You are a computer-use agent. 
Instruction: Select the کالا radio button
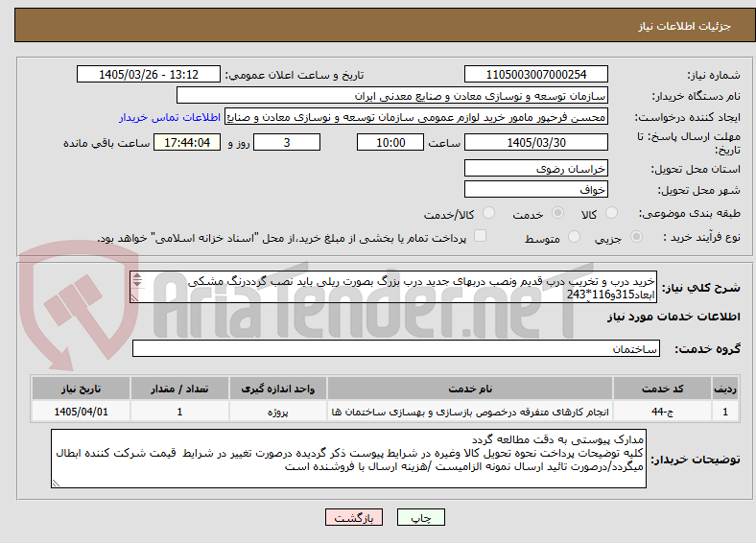(611, 213)
